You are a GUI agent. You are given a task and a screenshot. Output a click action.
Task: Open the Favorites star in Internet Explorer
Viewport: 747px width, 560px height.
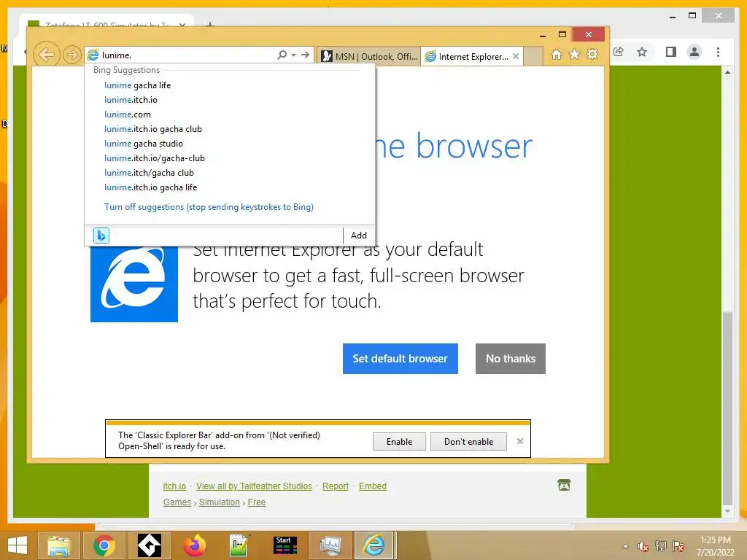pyautogui.click(x=575, y=55)
